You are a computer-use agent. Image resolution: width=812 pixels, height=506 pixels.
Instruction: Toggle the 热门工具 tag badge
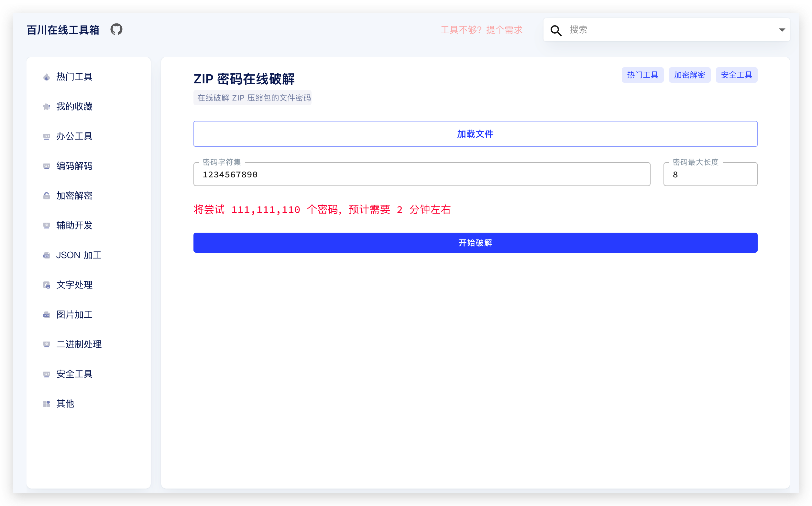point(642,75)
